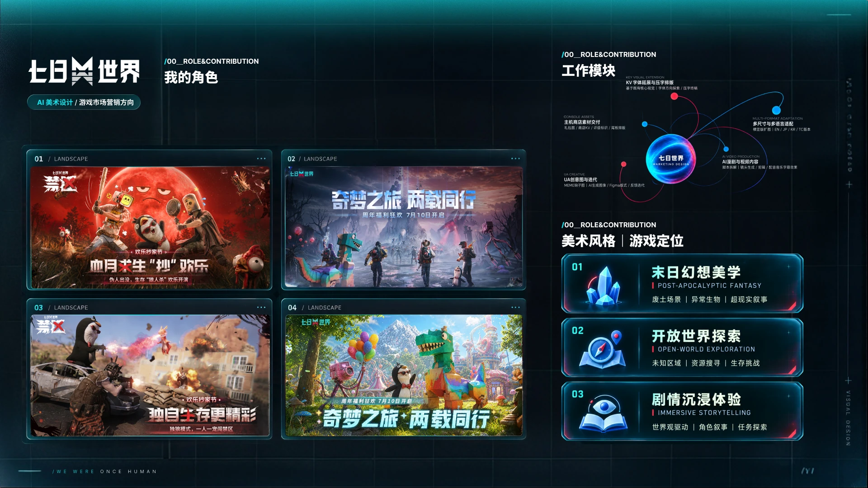The image size is (868, 488).
Task: Select the AI美术设计 / 游戏市场营销方向 tag
Action: pyautogui.click(x=84, y=103)
